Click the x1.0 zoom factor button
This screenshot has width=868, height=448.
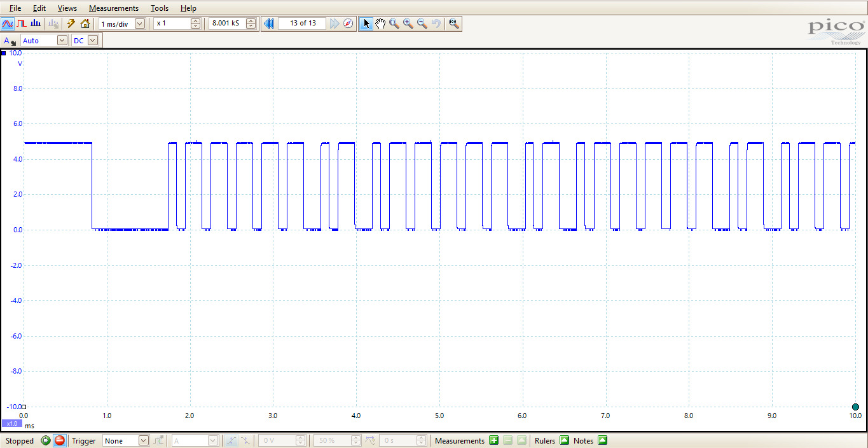point(11,424)
